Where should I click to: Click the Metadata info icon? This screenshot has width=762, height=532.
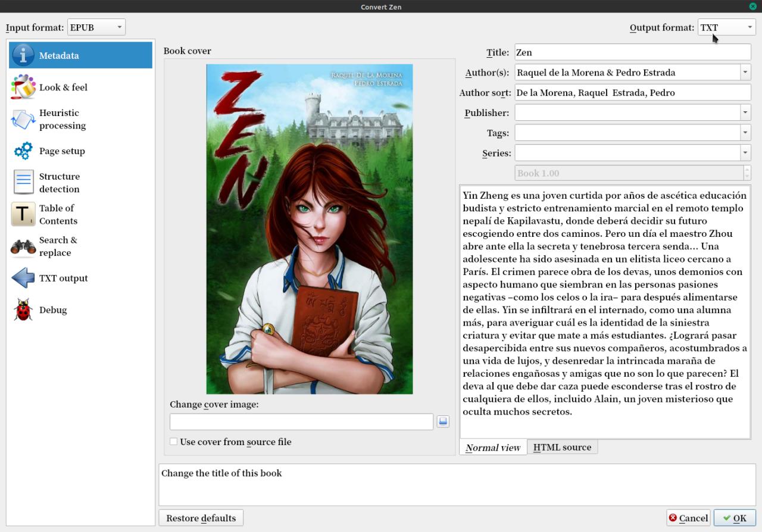[23, 55]
